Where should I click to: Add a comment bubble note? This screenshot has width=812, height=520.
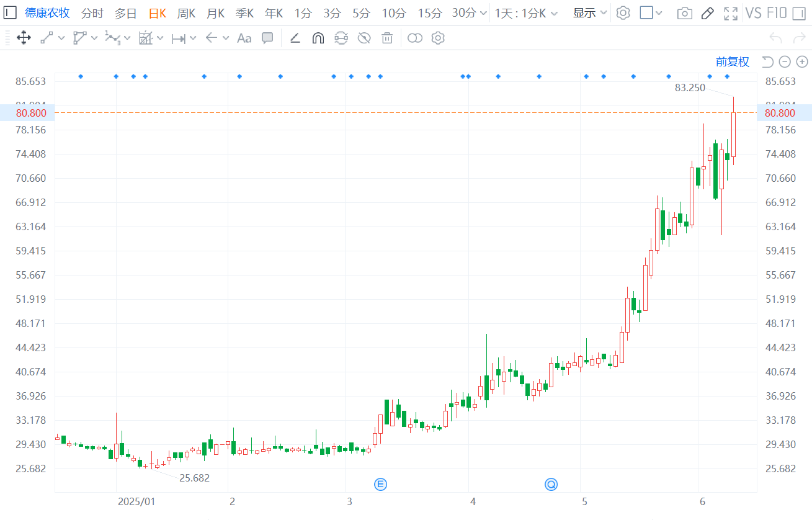[x=267, y=38]
